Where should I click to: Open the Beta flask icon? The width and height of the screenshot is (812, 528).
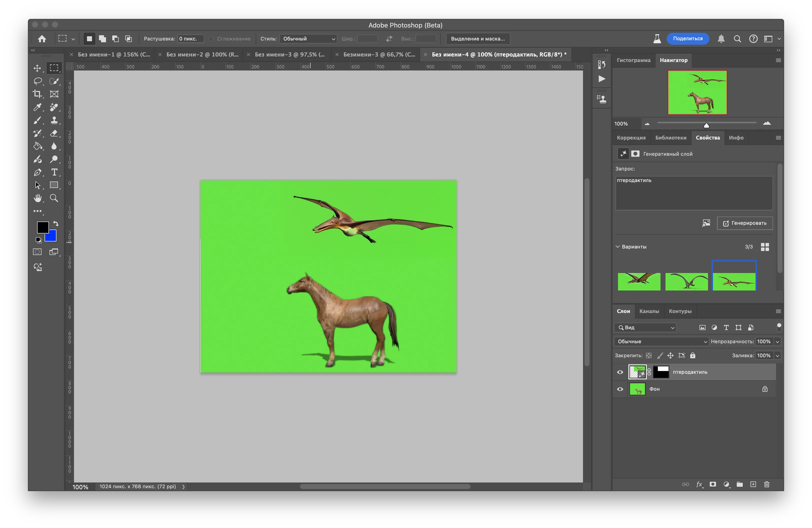(x=657, y=39)
